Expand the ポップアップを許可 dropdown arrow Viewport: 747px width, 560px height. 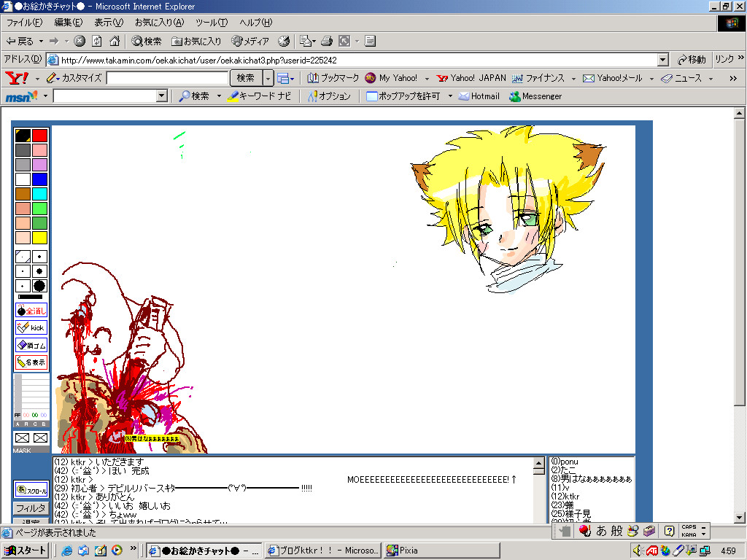(x=450, y=96)
